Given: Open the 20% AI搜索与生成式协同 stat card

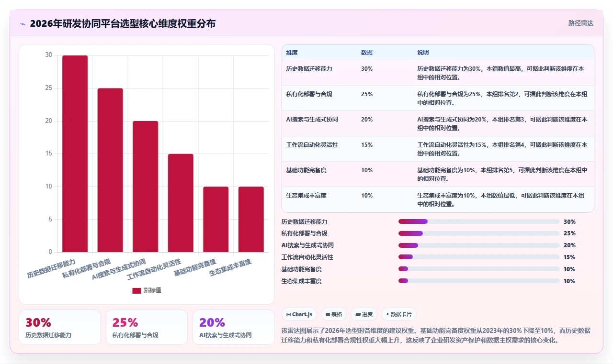Looking at the screenshot, I should (234, 327).
